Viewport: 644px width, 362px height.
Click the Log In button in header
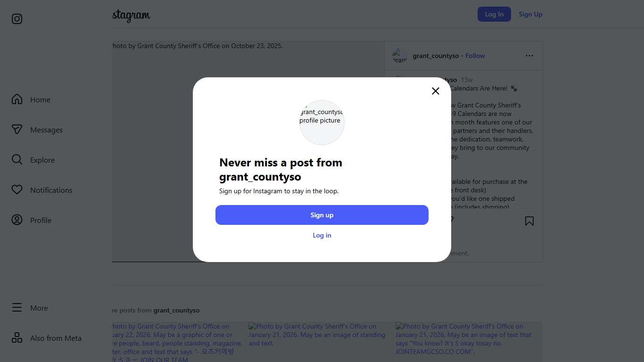pos(494,14)
